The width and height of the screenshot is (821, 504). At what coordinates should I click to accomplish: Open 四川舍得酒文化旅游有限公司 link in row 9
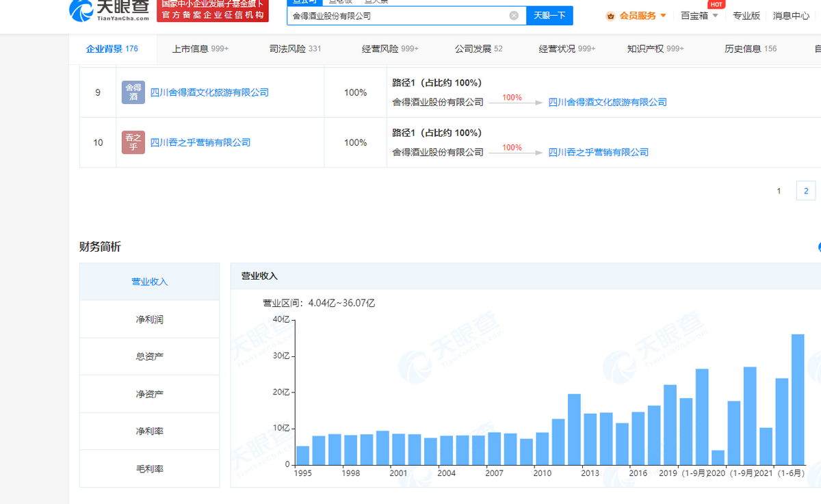tap(209, 92)
